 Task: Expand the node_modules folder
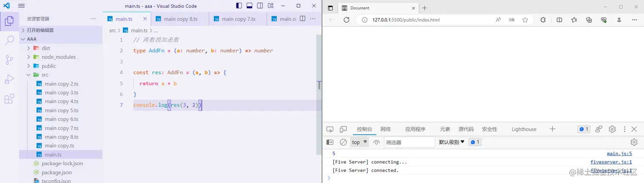(x=60, y=57)
